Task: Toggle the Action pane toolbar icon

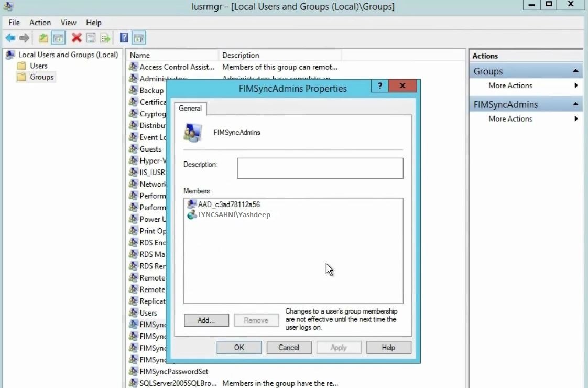Action: [139, 38]
